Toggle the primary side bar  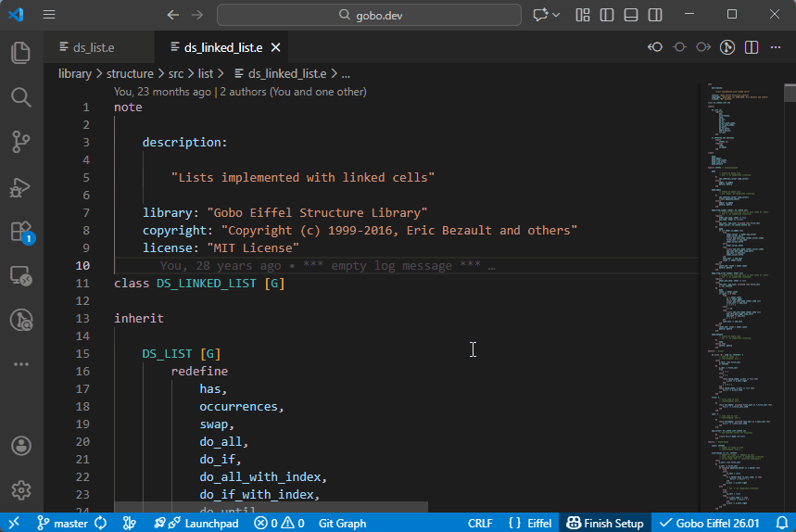coord(607,15)
